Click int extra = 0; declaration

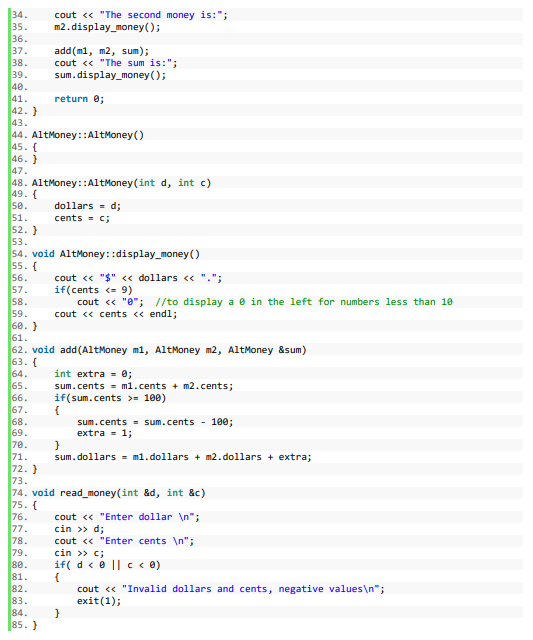pyautogui.click(x=93, y=374)
